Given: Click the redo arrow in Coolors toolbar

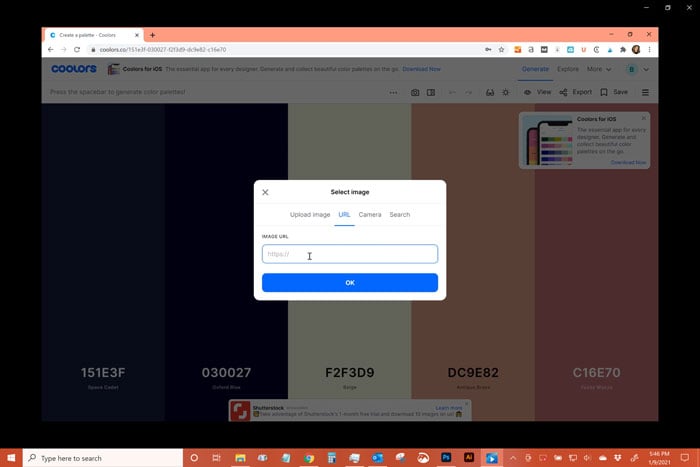Looking at the screenshot, I should 468,92.
